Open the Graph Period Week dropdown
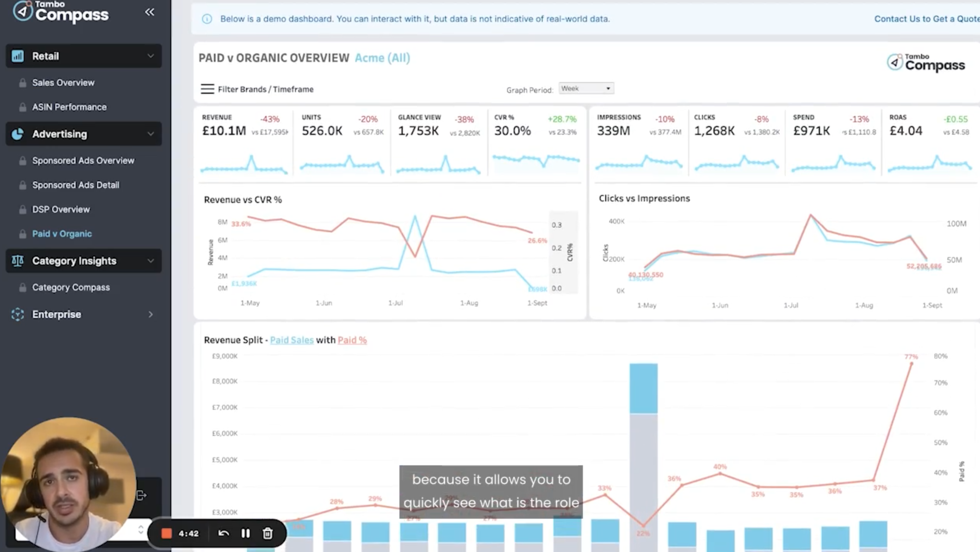The height and width of the screenshot is (552, 980). tap(586, 88)
